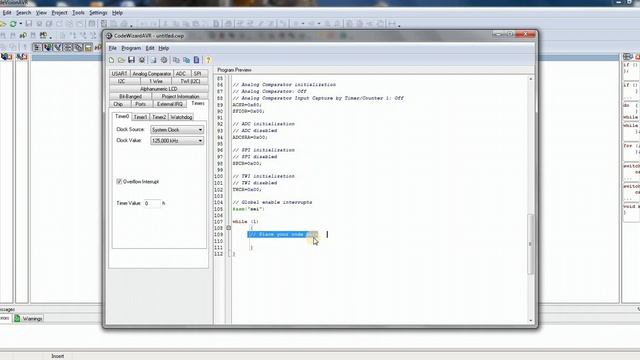The width and height of the screenshot is (640, 360).
Task: Switch to the External IRQ tab
Action: [x=170, y=104]
